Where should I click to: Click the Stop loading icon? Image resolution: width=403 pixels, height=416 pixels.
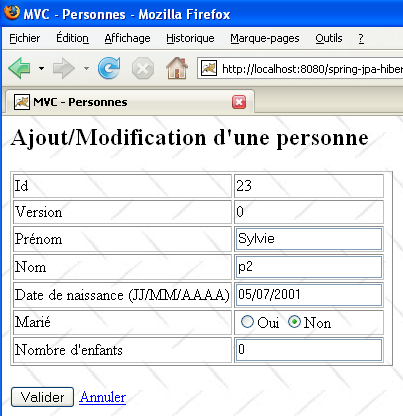tap(143, 68)
